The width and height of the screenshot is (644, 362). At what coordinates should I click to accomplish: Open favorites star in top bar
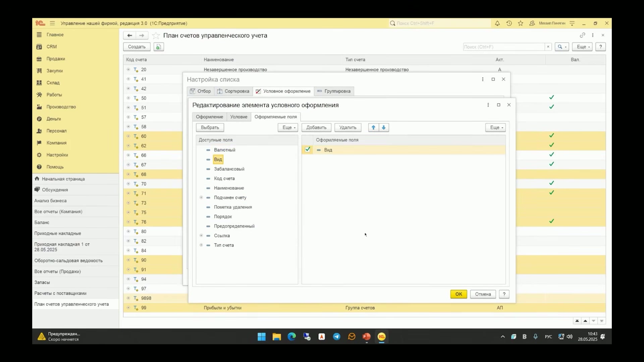(521, 23)
